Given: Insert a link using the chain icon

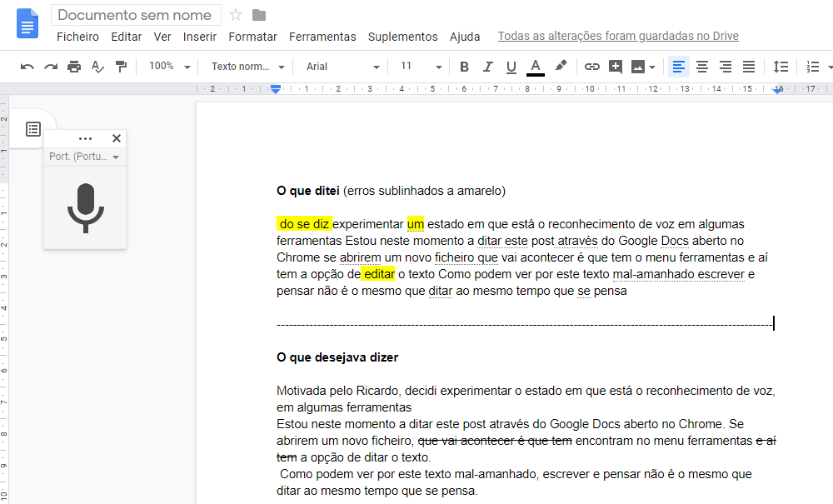Looking at the screenshot, I should (x=592, y=67).
